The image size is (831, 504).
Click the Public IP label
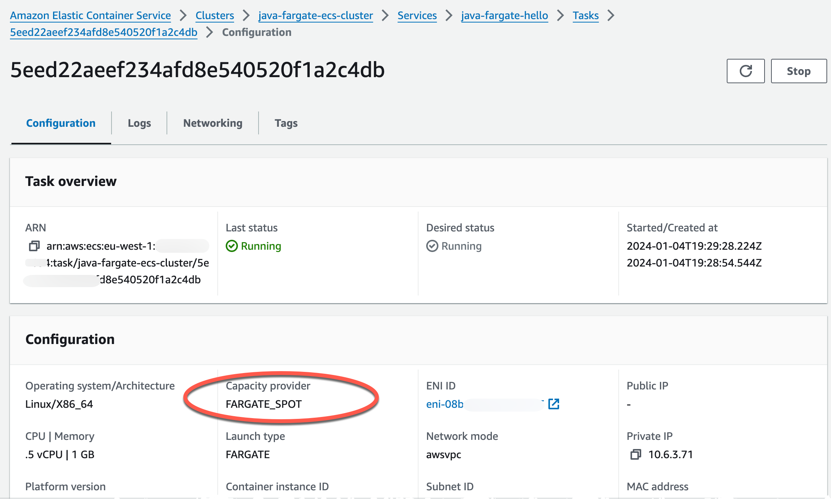pyautogui.click(x=647, y=386)
